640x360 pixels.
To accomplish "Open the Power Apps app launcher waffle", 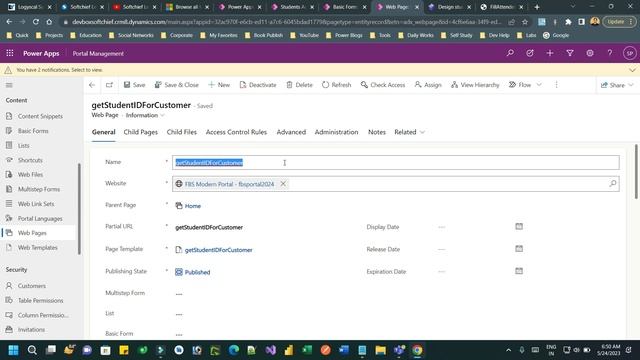I will click(x=10, y=53).
